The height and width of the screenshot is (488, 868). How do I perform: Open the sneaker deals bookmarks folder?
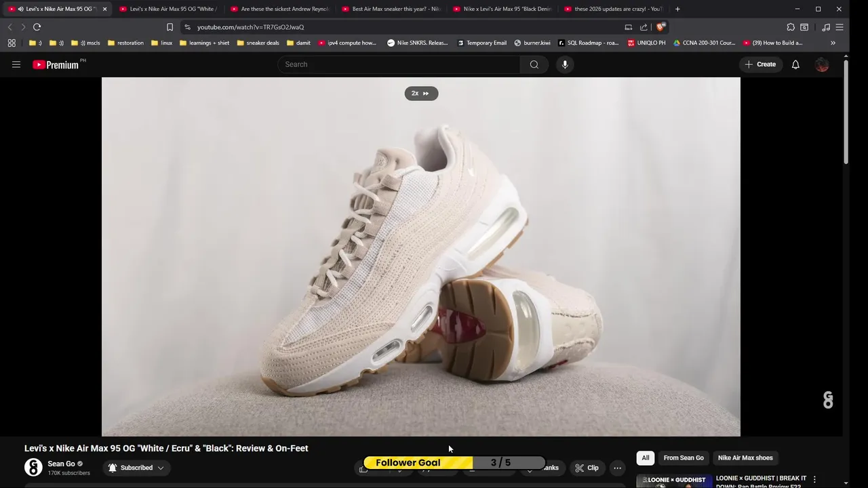(x=258, y=43)
